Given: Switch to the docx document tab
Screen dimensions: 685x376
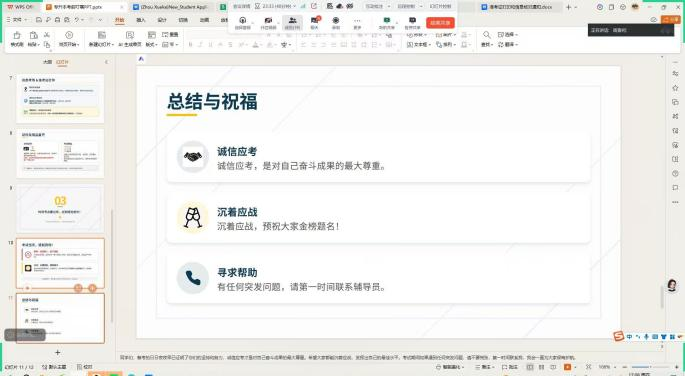Looking at the screenshot, I should point(520,7).
